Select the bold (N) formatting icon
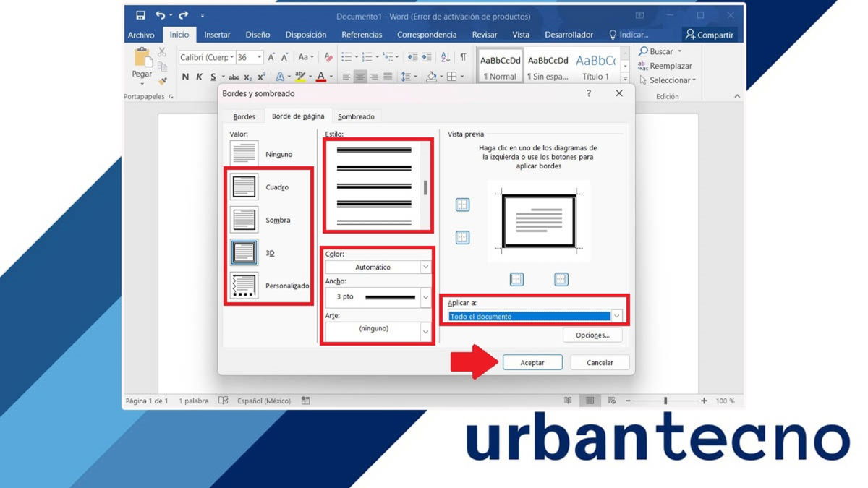868x488 pixels. [x=184, y=75]
